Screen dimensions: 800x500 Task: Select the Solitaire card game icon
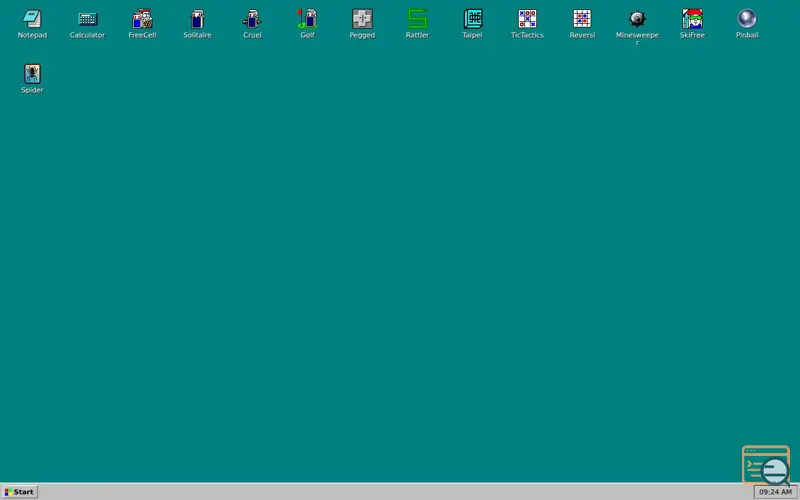click(x=197, y=19)
